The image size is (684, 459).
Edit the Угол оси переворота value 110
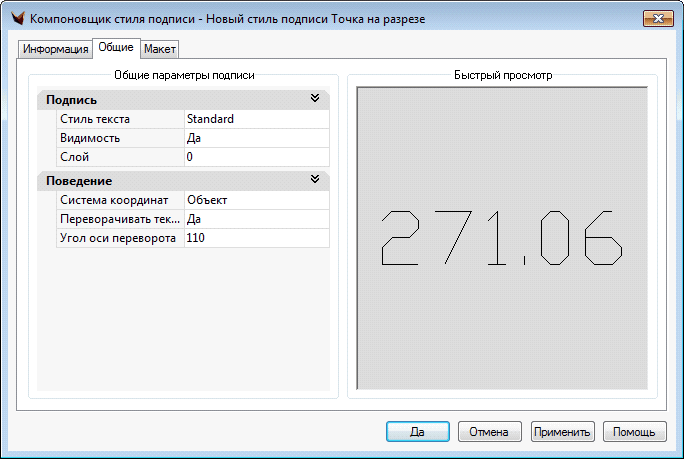(x=255, y=238)
